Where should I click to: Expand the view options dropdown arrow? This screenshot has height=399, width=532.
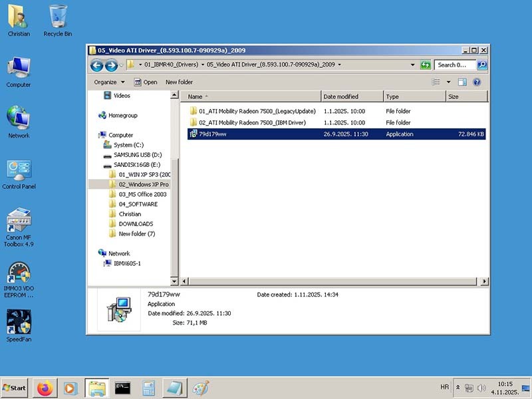[x=448, y=82]
